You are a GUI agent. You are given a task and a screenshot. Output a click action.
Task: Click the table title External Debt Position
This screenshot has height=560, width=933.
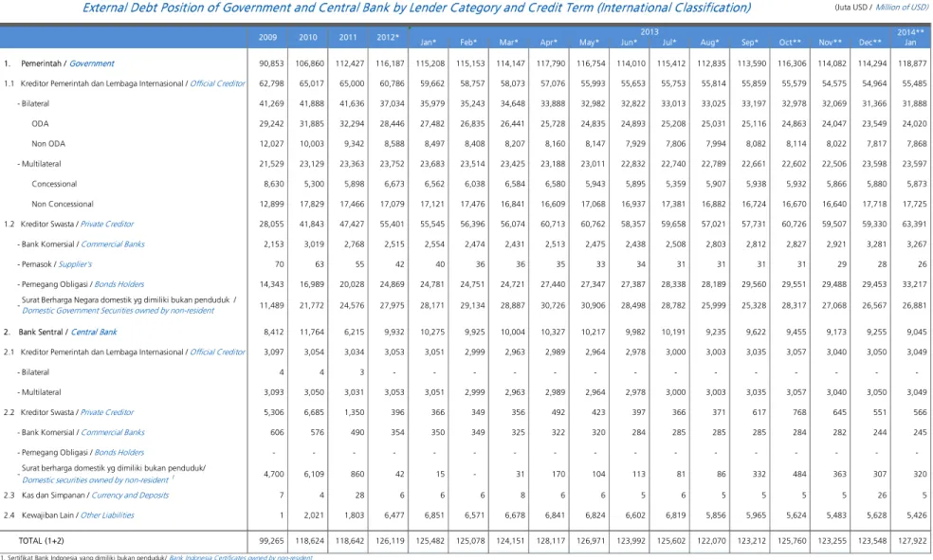(416, 8)
